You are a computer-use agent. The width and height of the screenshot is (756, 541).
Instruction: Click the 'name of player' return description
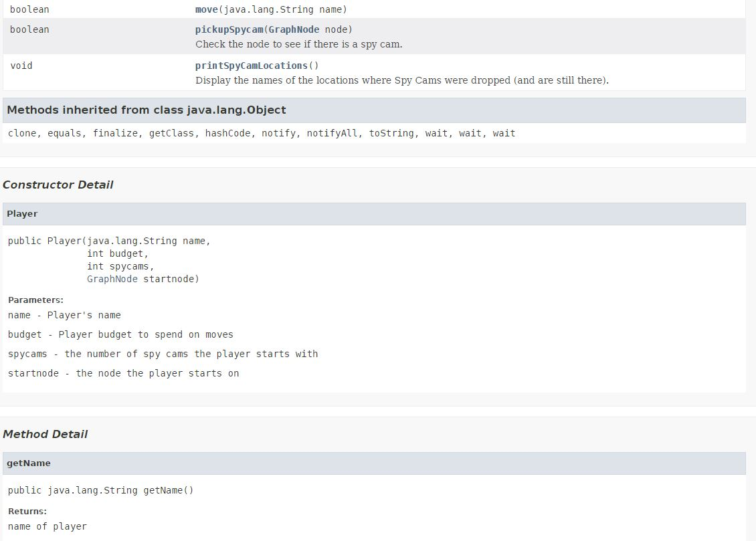coord(48,526)
